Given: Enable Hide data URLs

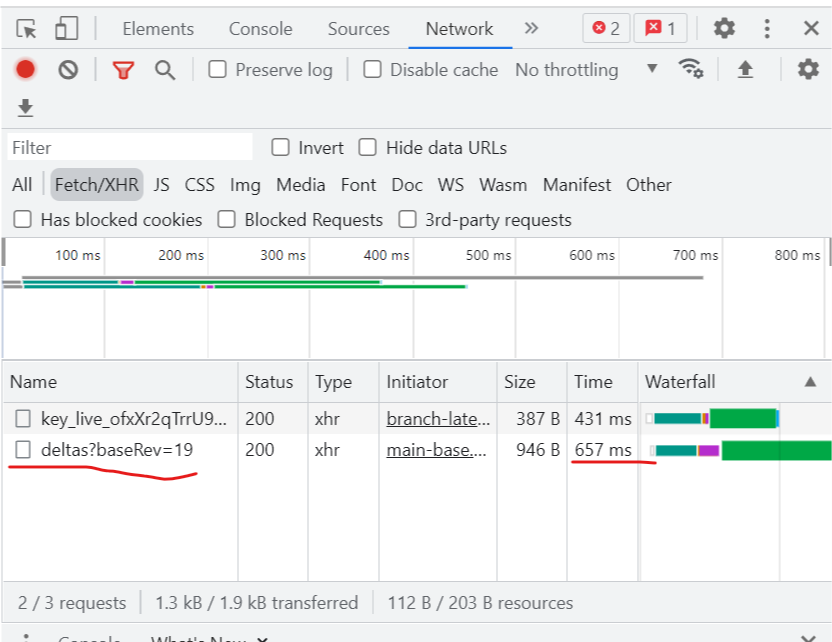Looking at the screenshot, I should tap(368, 146).
